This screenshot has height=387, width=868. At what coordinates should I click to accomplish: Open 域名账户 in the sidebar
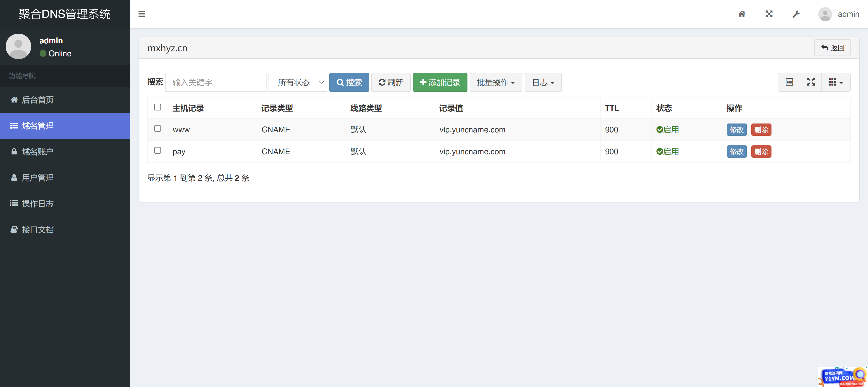pyautogui.click(x=65, y=152)
